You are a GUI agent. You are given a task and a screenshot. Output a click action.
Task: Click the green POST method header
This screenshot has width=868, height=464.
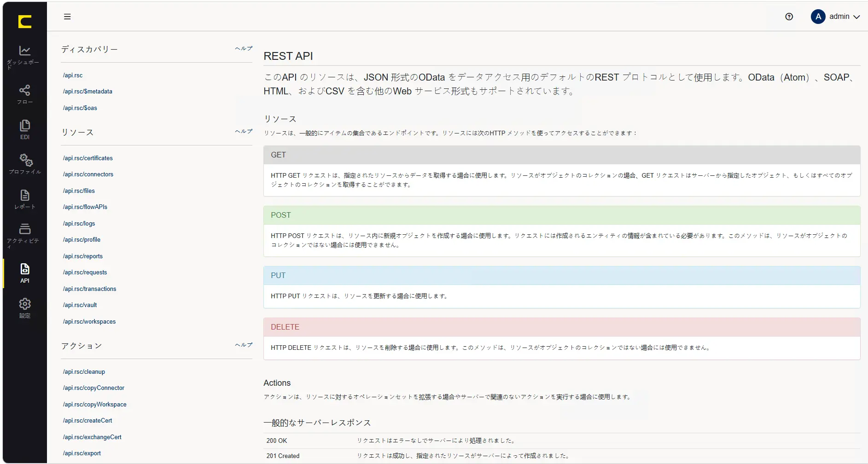click(x=562, y=215)
